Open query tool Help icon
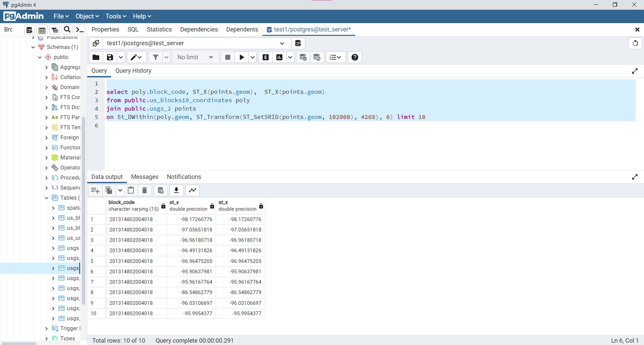This screenshot has height=345, width=644. pos(355,57)
